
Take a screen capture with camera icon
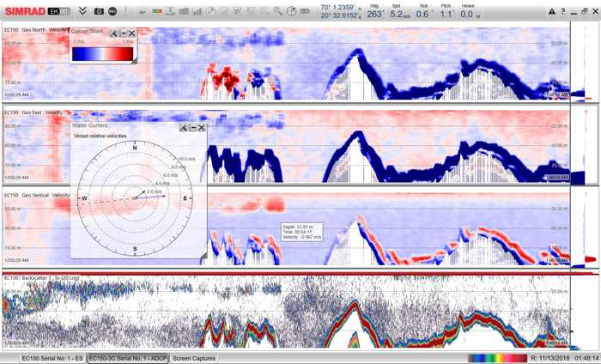coord(99,11)
